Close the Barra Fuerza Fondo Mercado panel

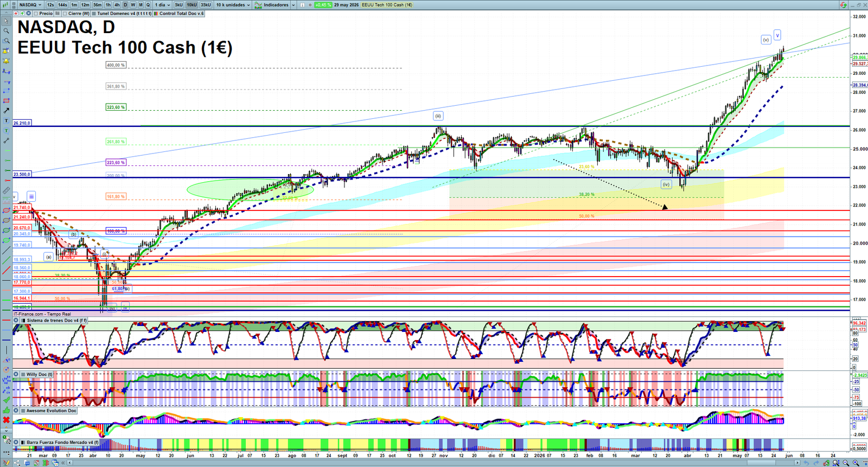16,442
